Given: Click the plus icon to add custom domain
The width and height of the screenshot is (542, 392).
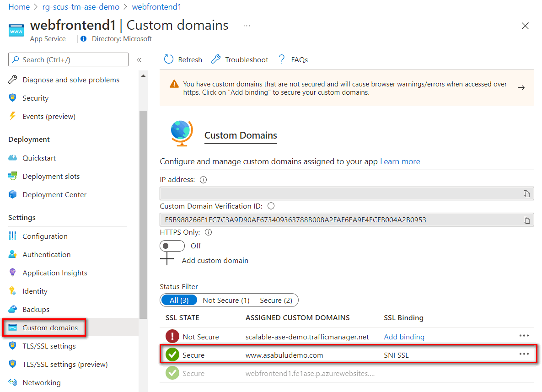Looking at the screenshot, I should point(167,260).
